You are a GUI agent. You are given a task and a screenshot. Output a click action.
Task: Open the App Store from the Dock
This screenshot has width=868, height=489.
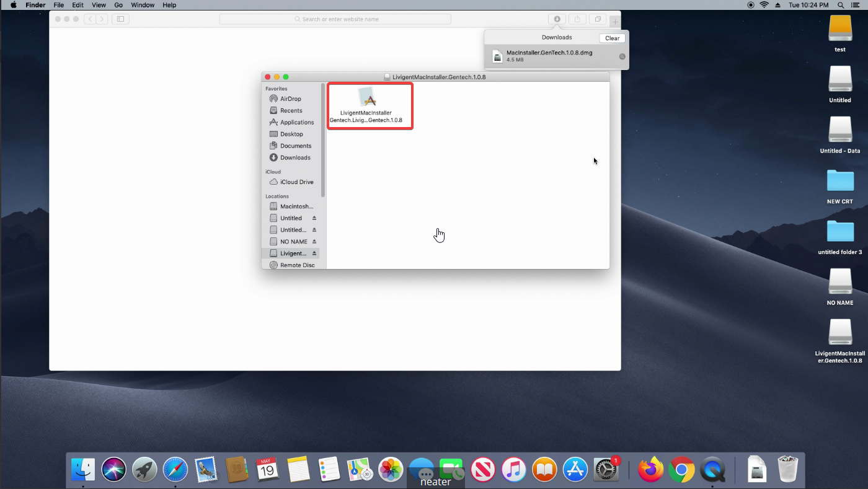click(575, 470)
